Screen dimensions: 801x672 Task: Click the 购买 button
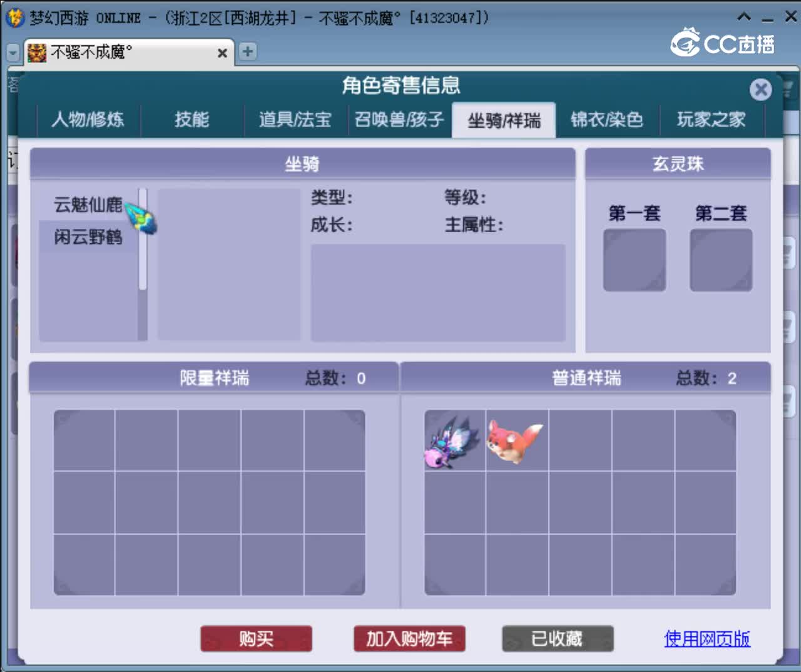(256, 639)
